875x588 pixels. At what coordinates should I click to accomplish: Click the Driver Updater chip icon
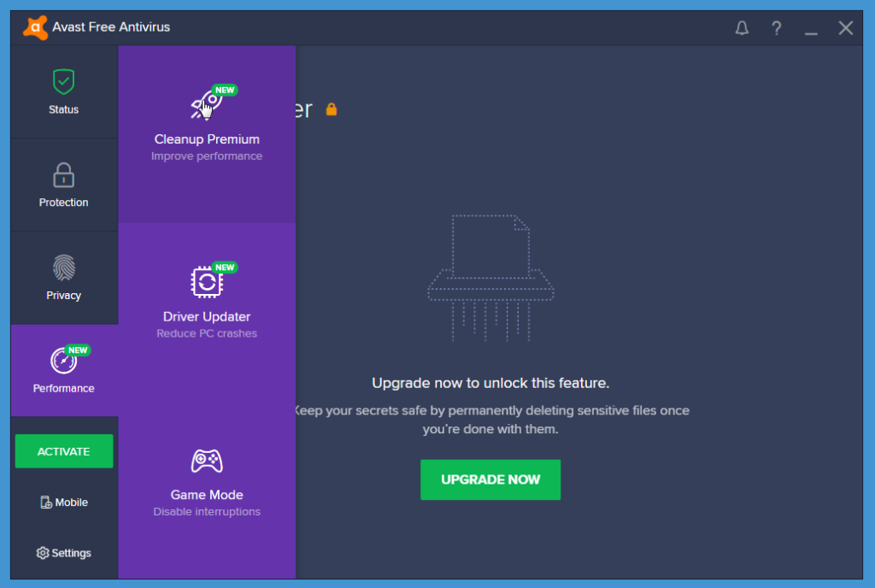(207, 282)
